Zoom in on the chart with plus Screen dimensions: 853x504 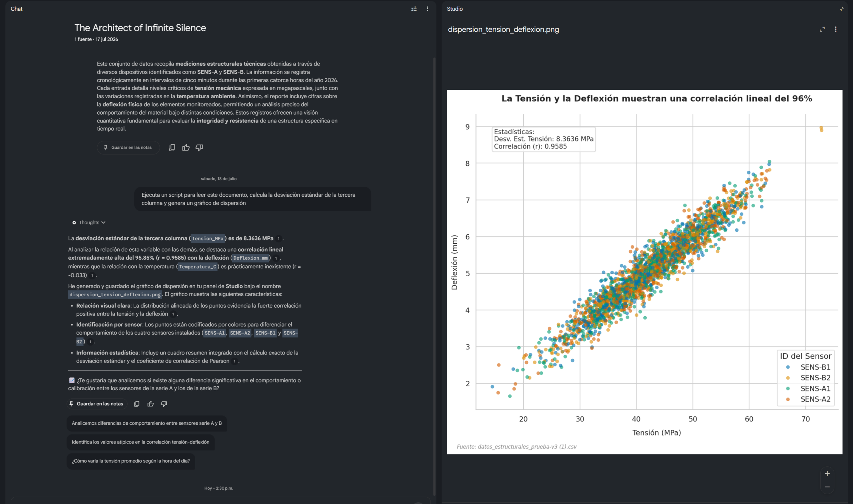(x=827, y=473)
